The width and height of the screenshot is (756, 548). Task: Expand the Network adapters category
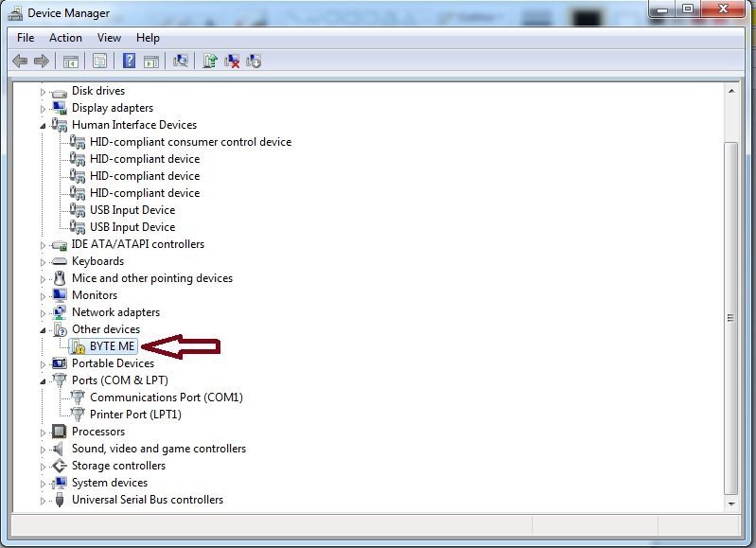coord(43,313)
